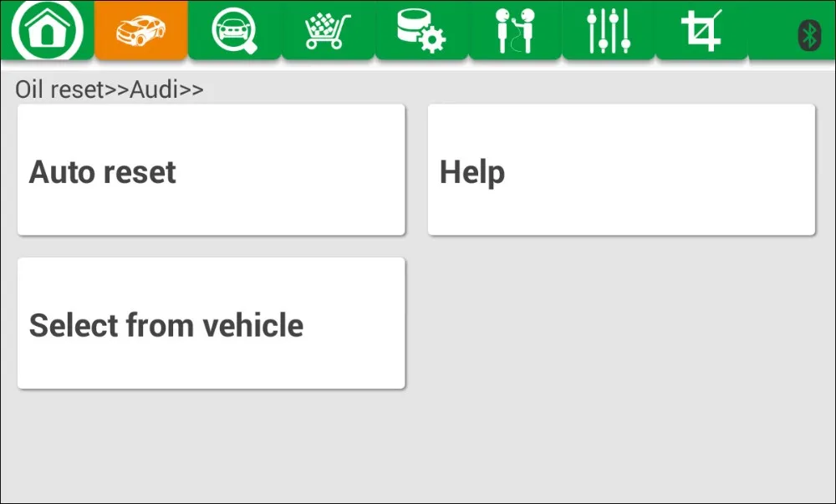Switch to the equalizer-style adjustments tab
836x504 pixels.
(x=609, y=30)
